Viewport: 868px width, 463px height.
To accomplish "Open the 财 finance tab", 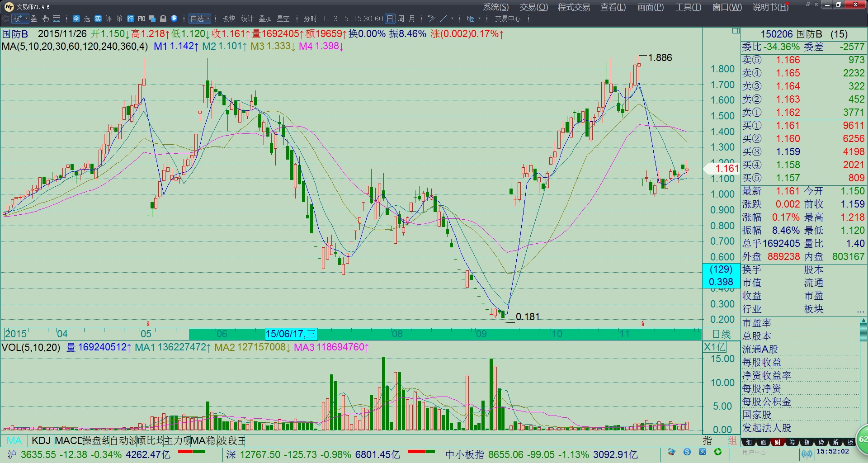I will tap(777, 442).
